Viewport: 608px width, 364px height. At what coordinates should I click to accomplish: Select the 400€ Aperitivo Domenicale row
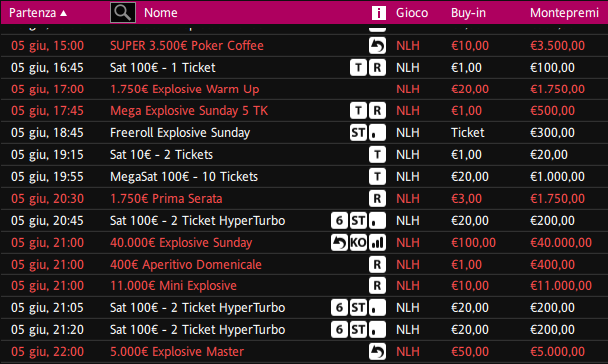(x=304, y=265)
